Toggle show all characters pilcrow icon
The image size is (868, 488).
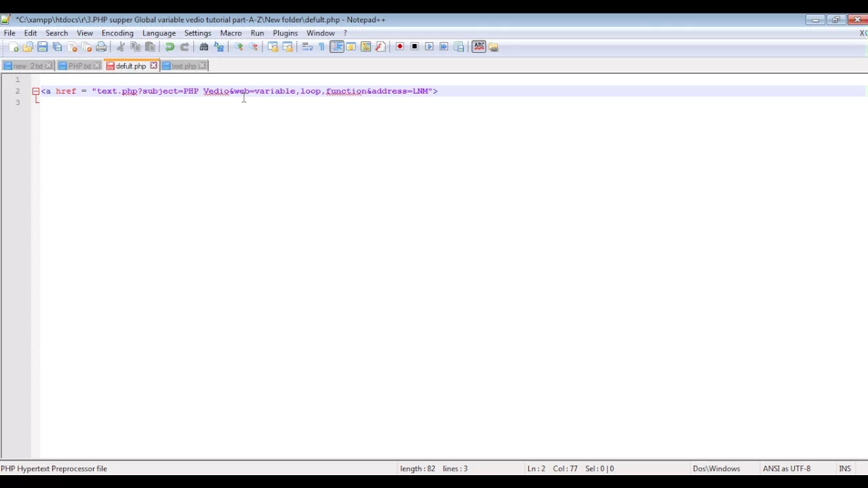pos(321,47)
